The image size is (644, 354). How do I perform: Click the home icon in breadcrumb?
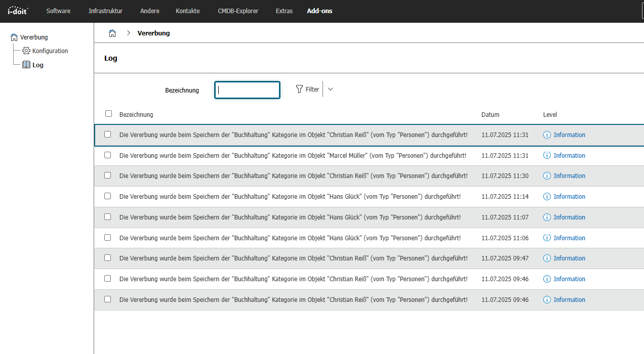112,33
